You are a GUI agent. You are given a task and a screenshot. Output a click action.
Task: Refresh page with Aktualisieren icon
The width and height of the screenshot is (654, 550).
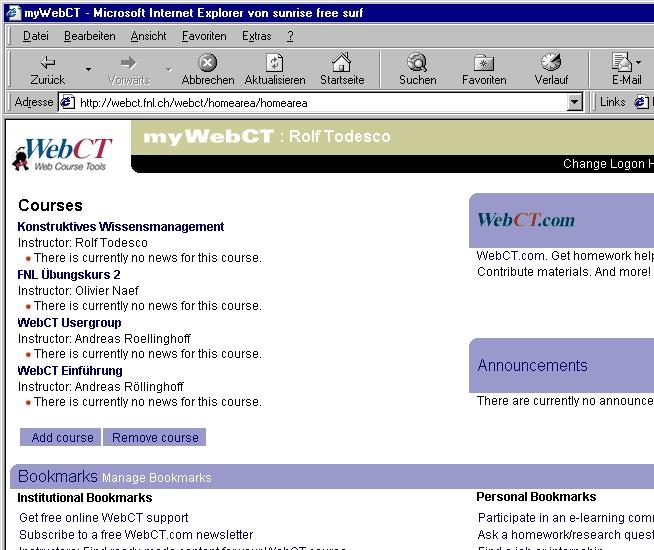point(274,63)
